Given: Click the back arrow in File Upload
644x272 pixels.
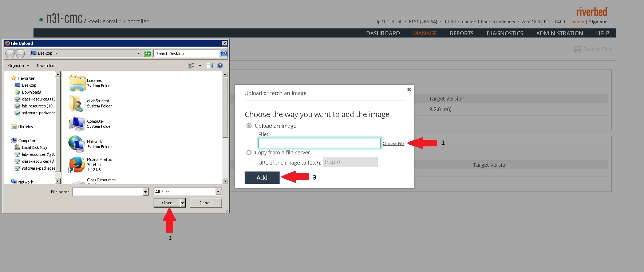Looking at the screenshot, I should [x=10, y=54].
